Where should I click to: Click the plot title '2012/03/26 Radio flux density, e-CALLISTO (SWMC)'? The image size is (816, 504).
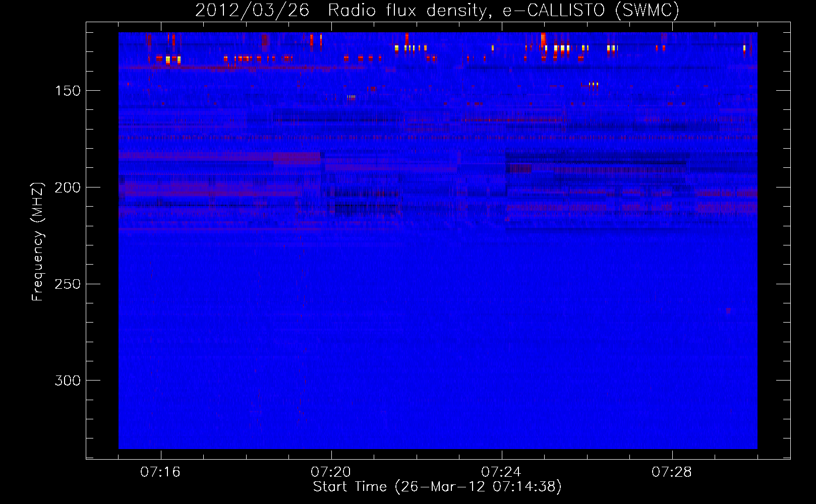(437, 11)
